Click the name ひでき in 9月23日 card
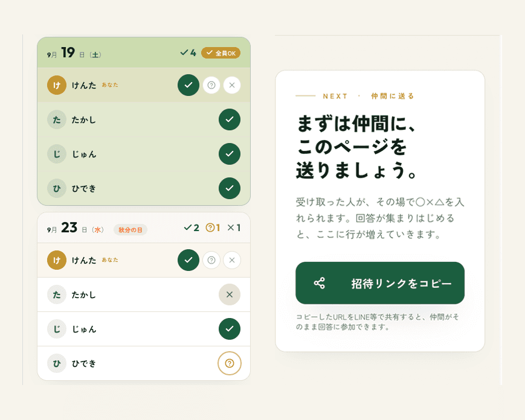 [x=84, y=363]
